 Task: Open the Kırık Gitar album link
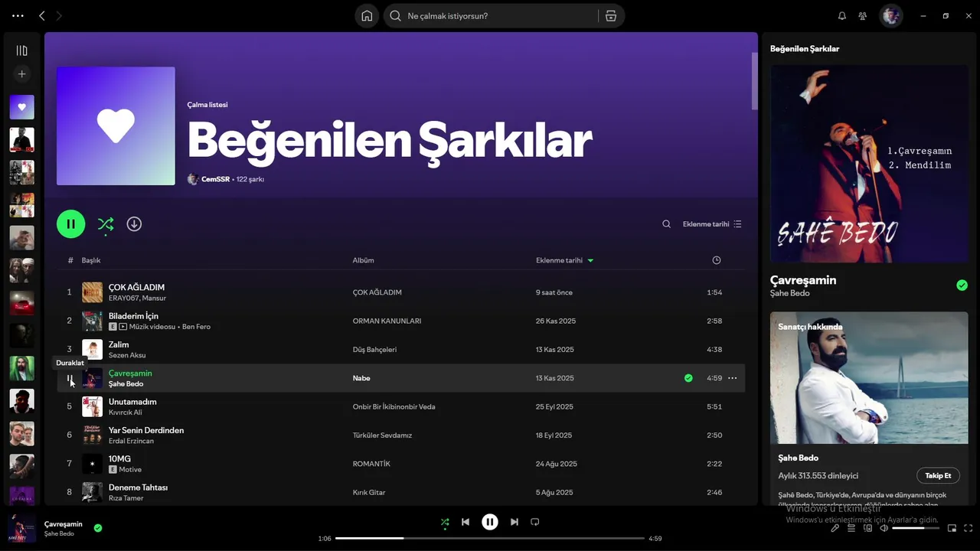click(x=369, y=493)
